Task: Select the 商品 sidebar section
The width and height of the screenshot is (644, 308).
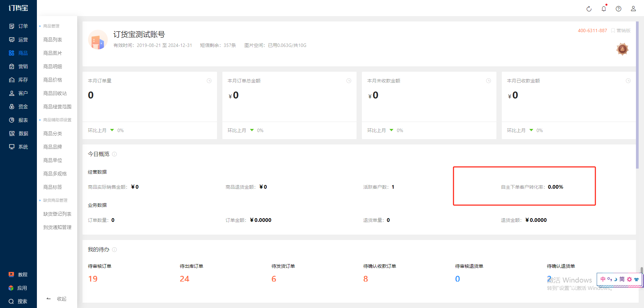Action: [x=18, y=53]
